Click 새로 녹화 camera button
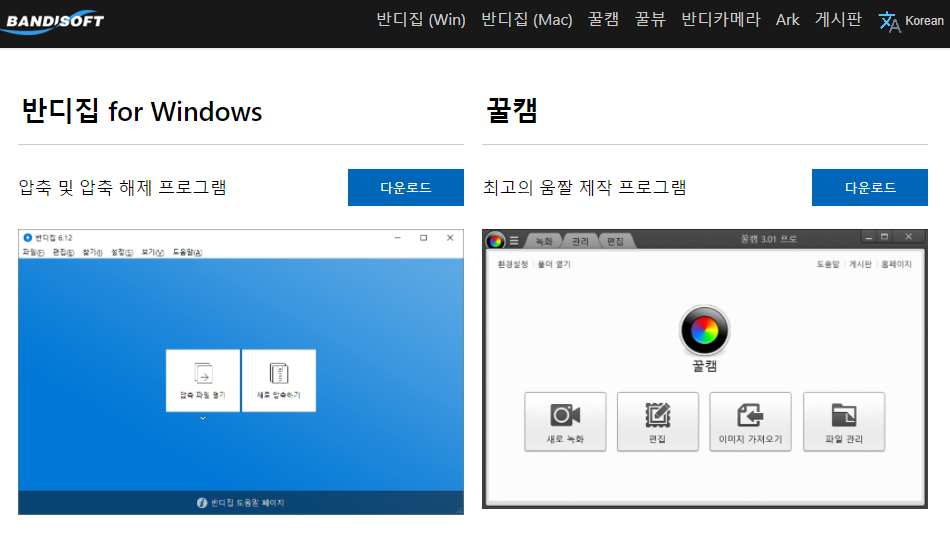 (x=565, y=422)
